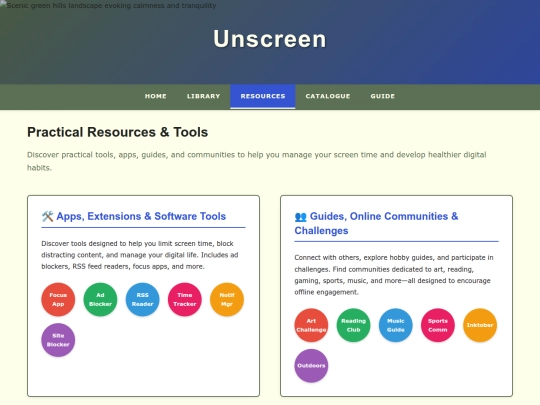Click the 'Connect with others' card description

coord(394,275)
